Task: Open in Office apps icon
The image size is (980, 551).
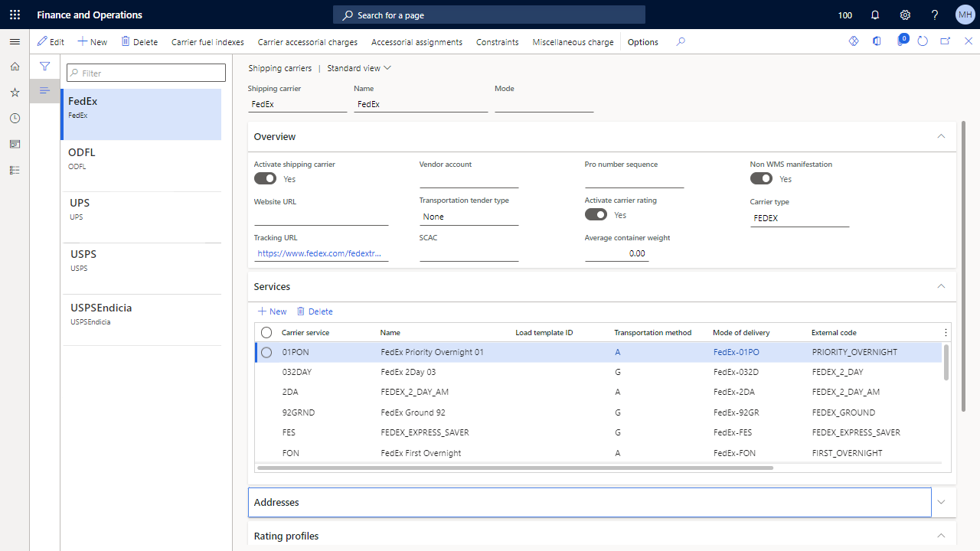Action: [x=877, y=41]
